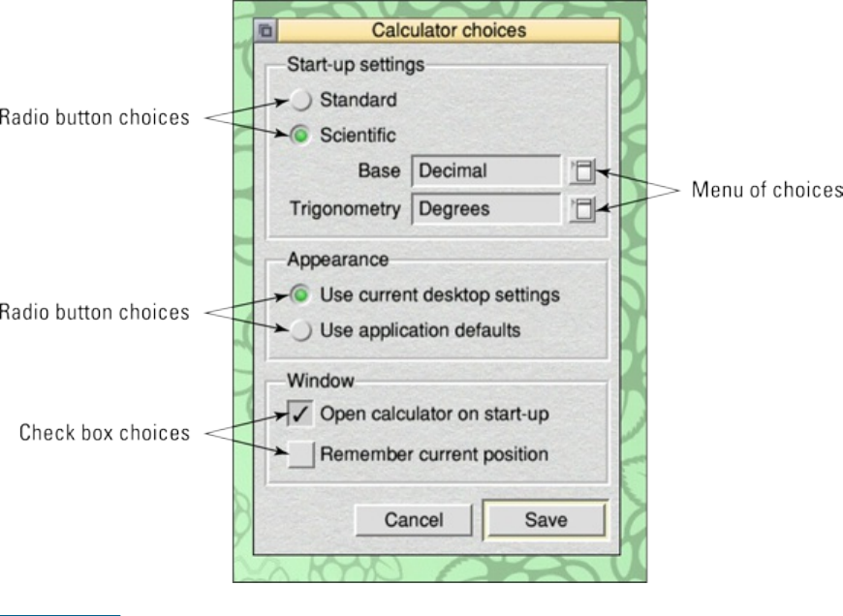Select the Standard radio button
843x616 pixels.
[302, 100]
